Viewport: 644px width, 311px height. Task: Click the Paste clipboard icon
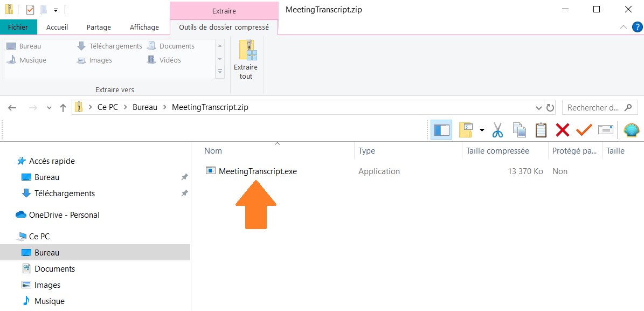[x=541, y=130]
